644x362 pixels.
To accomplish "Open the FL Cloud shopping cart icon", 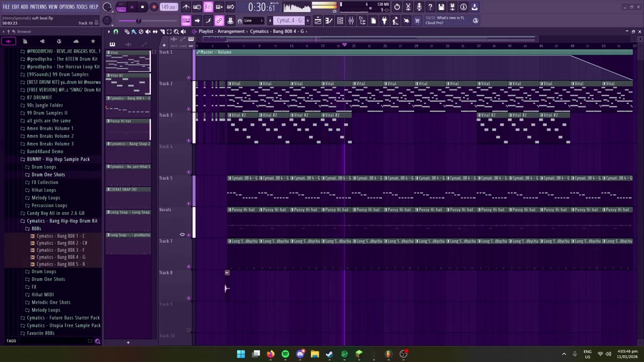I will tap(417, 21).
